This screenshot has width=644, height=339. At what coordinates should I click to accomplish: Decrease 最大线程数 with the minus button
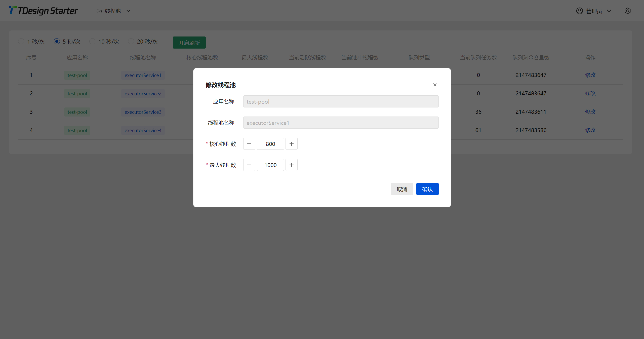pos(249,165)
